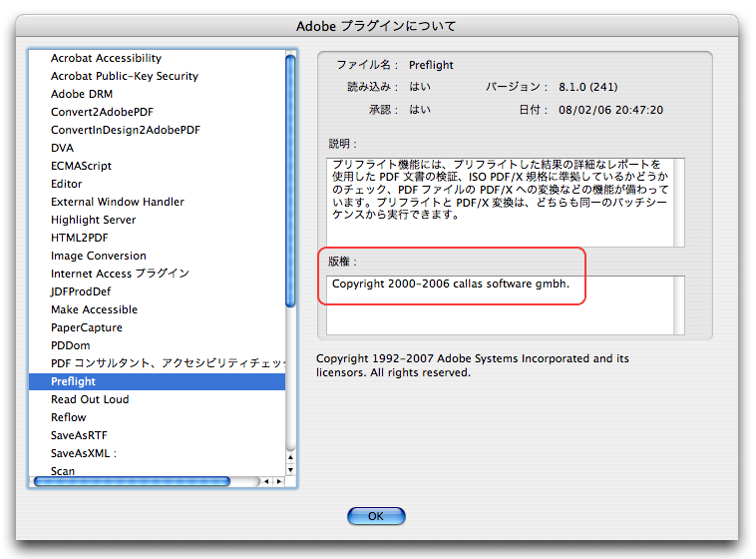The width and height of the screenshot is (756, 559).
Task: Click horizontal scroll right arrow
Action: (x=278, y=481)
